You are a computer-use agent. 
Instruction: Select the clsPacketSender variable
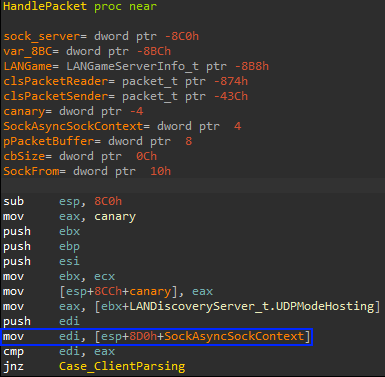point(55,96)
